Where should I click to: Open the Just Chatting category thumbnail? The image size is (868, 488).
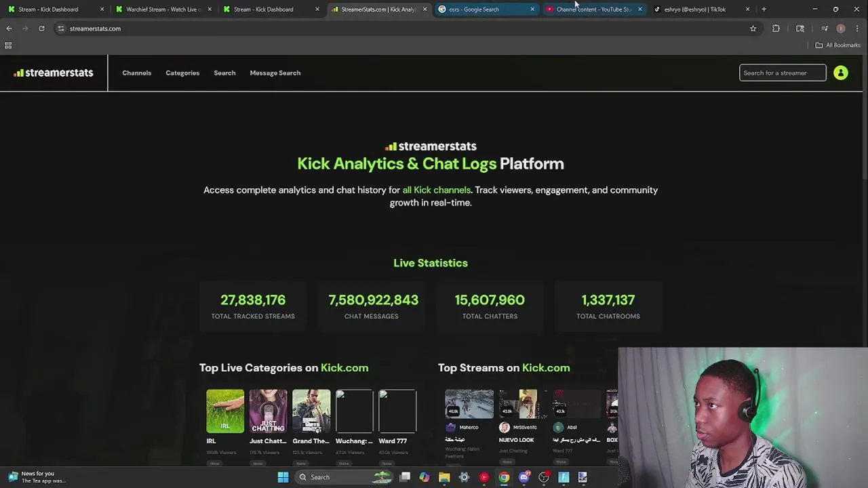268,411
